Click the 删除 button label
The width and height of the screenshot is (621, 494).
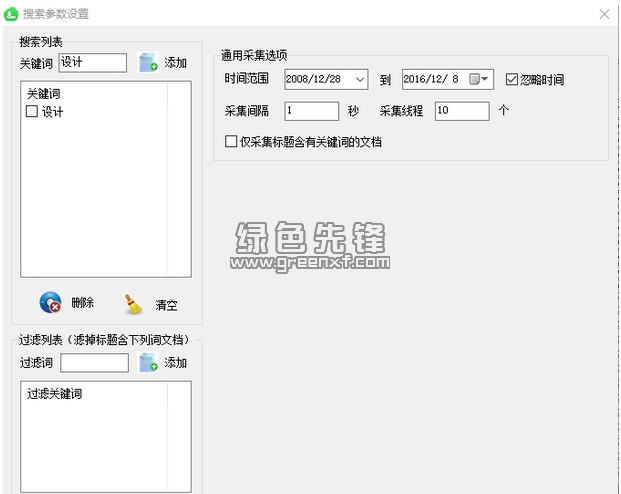(82, 303)
